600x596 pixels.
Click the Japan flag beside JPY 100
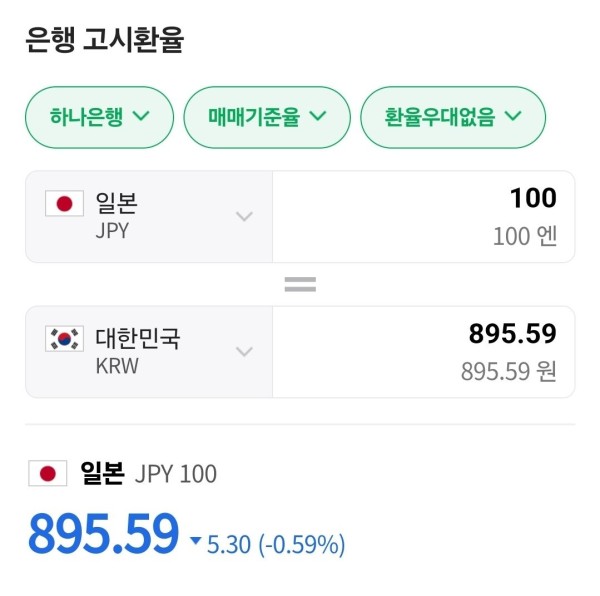(48, 473)
